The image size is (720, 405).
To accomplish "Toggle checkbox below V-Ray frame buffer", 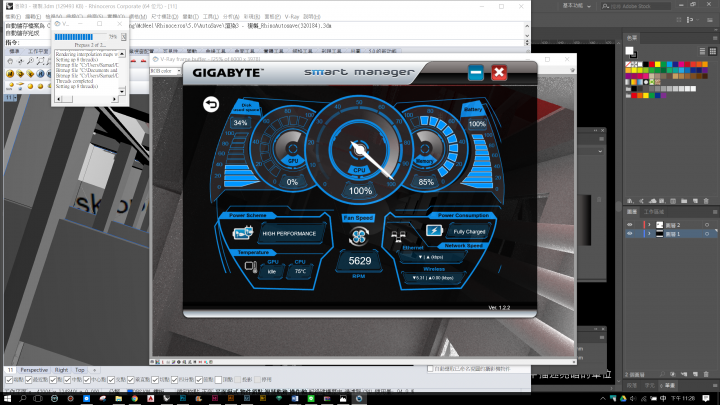I will click(430, 369).
